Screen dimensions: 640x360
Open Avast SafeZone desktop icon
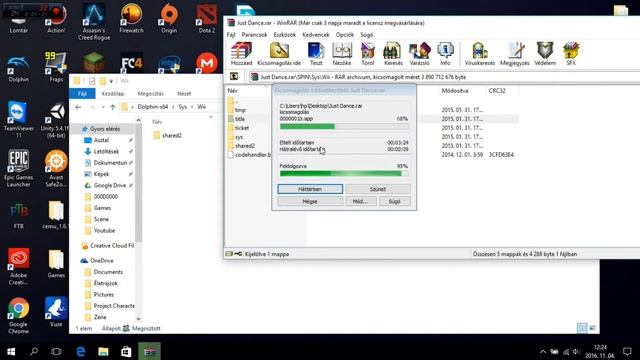(x=56, y=168)
